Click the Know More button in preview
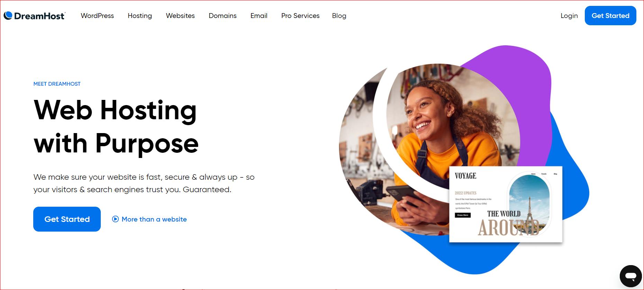 pos(463,215)
